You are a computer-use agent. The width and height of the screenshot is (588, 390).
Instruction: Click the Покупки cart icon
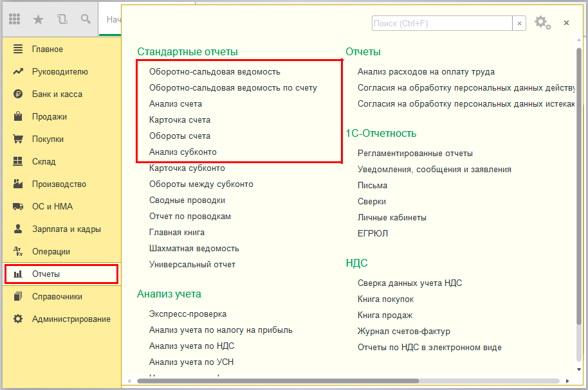tap(18, 139)
